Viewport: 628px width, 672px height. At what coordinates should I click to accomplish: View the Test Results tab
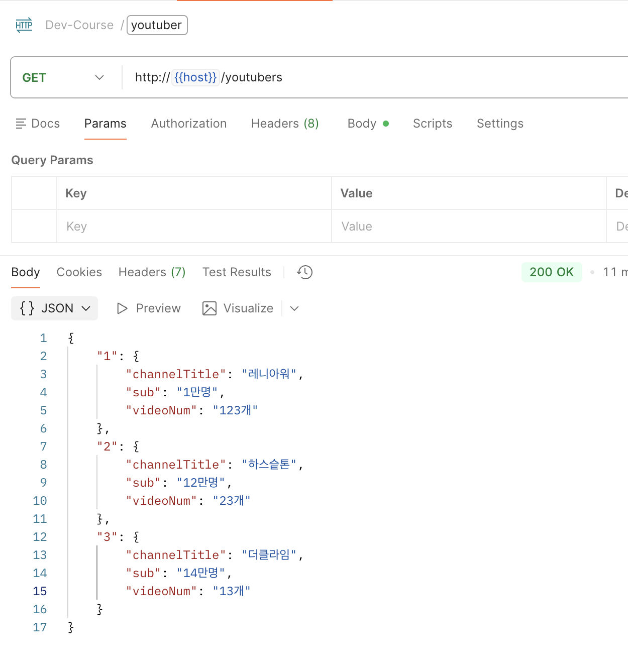click(237, 272)
